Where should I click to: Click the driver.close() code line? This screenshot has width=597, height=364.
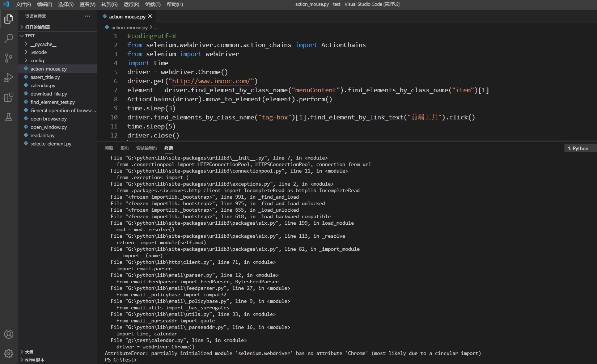tap(153, 135)
